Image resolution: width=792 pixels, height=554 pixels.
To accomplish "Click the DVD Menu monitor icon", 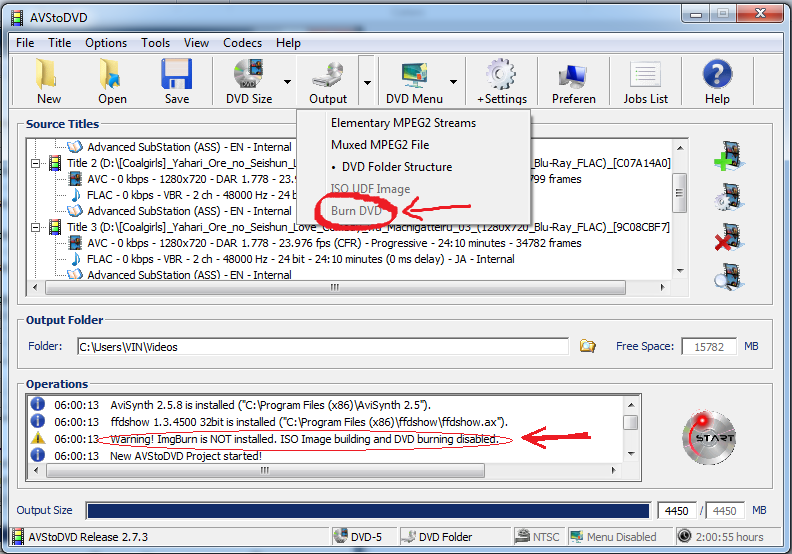I will coord(414,74).
